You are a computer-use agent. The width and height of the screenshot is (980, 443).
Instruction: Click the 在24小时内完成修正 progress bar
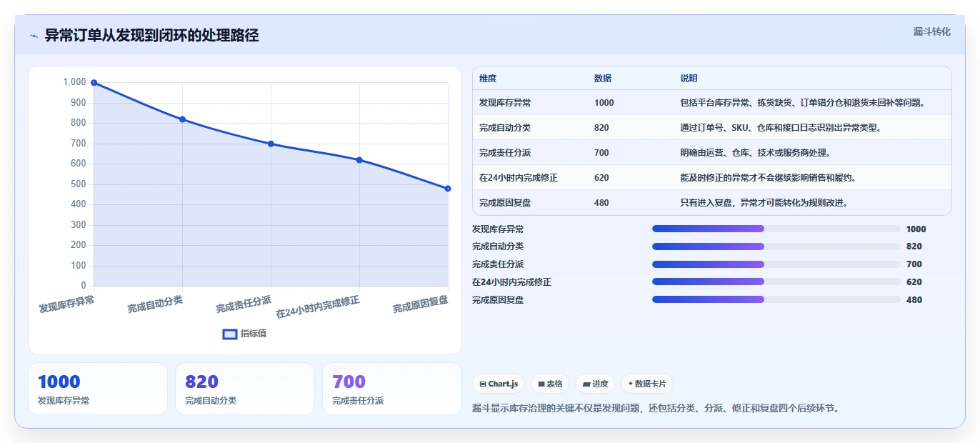pyautogui.click(x=776, y=282)
